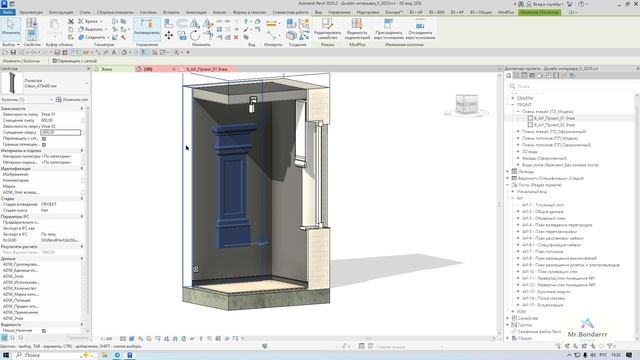Open К_АИ_Проект_02 Этаж in Project Browser

coord(555,125)
